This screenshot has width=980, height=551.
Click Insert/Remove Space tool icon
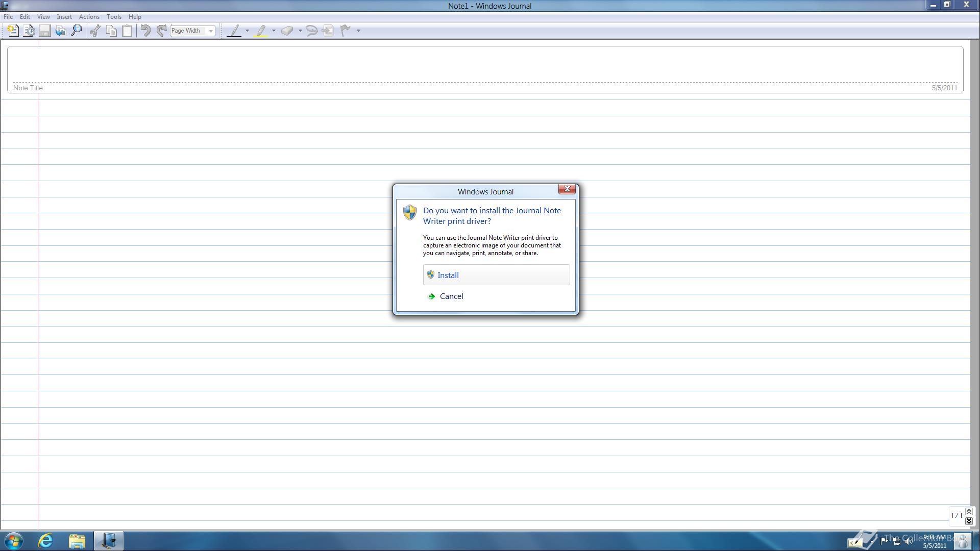(328, 31)
